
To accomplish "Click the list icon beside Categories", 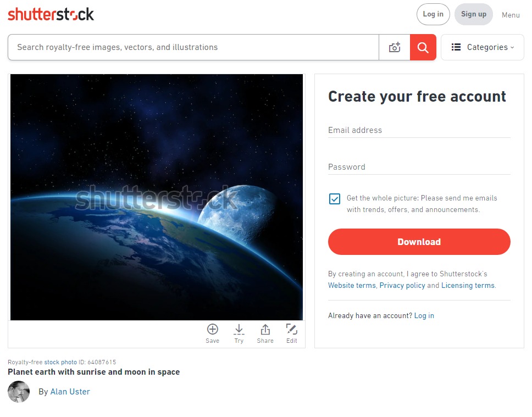I will (456, 47).
